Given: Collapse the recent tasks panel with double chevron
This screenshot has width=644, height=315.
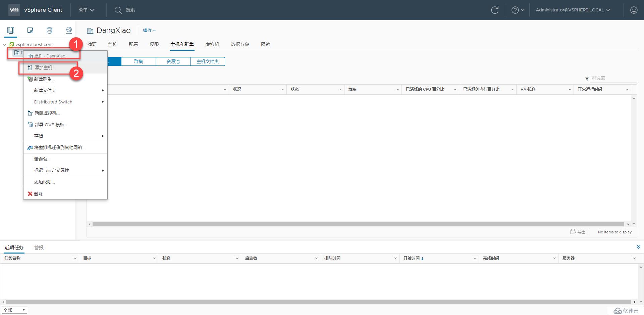Looking at the screenshot, I should coord(638,247).
